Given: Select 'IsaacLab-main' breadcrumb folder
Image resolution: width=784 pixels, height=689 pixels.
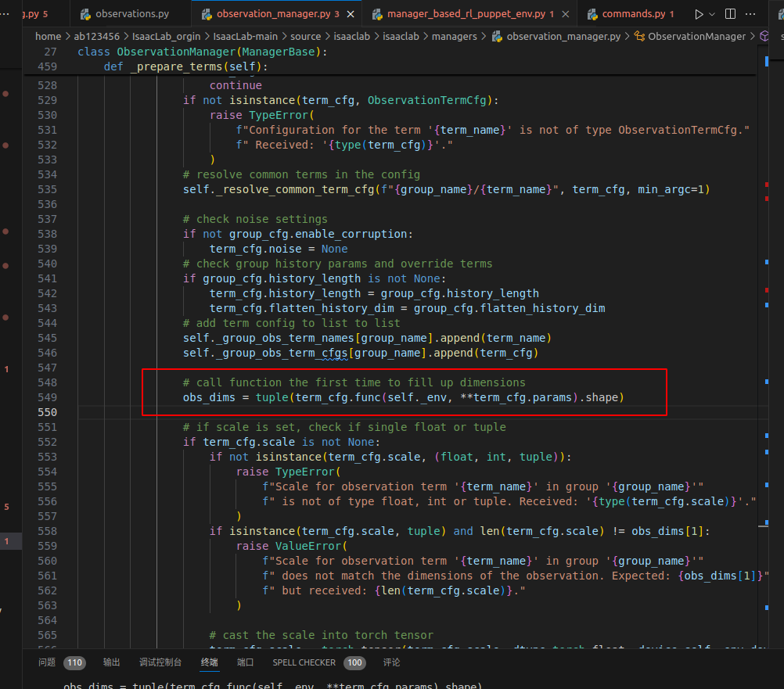Looking at the screenshot, I should pos(245,37).
